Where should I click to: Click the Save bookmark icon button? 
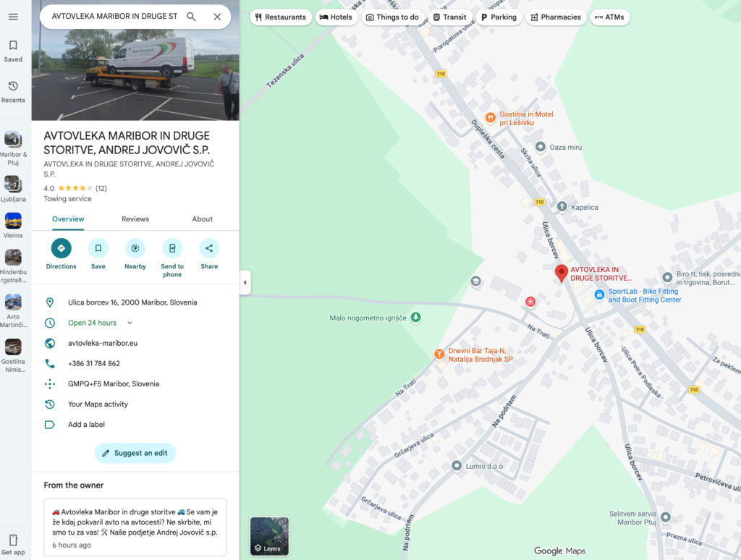[98, 248]
